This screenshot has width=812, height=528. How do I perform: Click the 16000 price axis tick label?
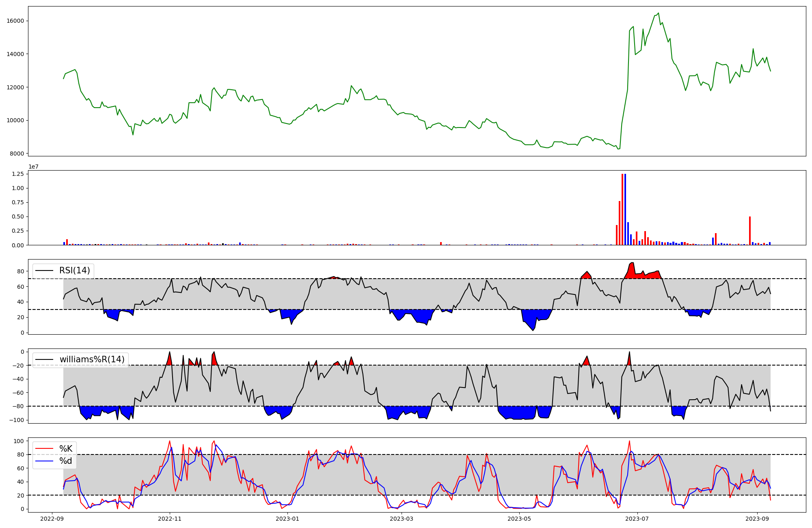(15, 21)
